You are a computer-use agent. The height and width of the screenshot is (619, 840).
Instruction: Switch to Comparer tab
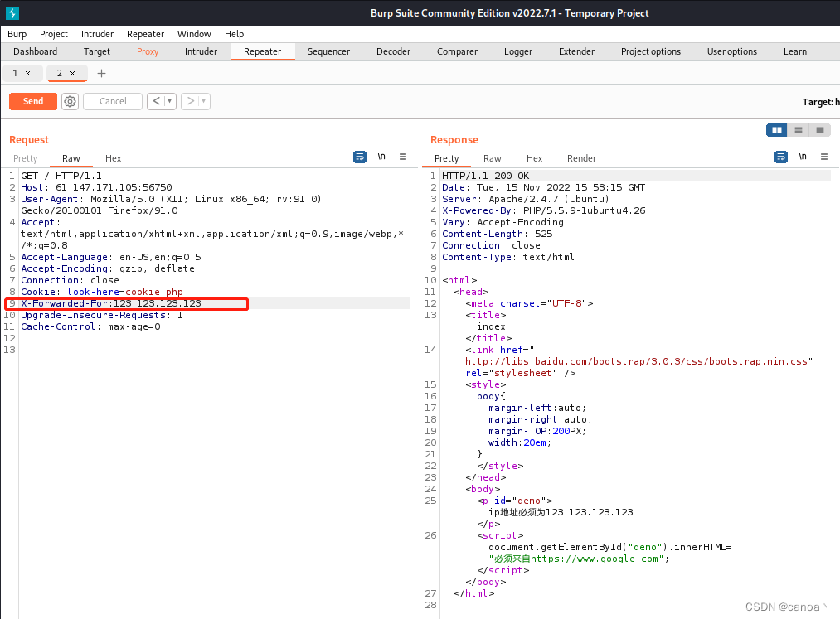coord(457,52)
